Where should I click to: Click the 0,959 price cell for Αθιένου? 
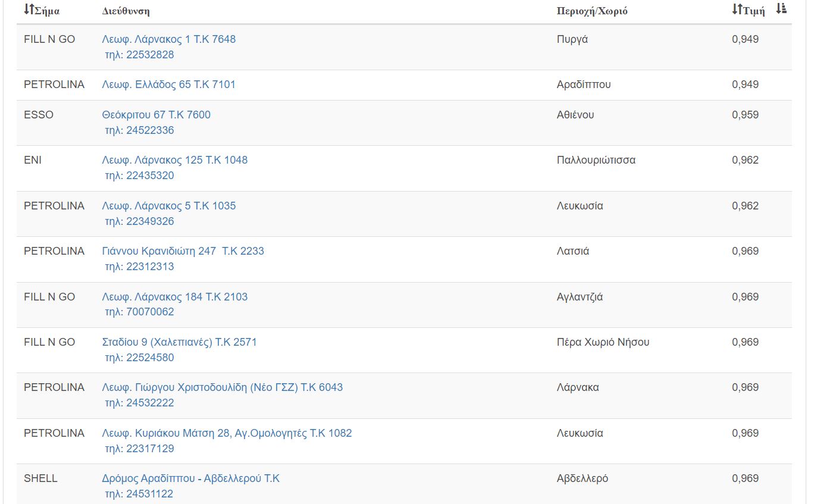(745, 115)
